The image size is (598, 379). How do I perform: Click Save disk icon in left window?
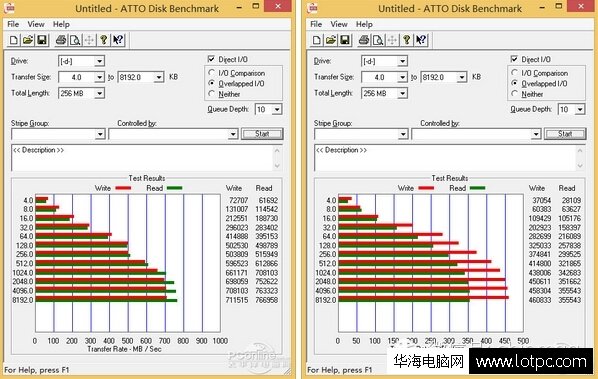tap(42, 40)
